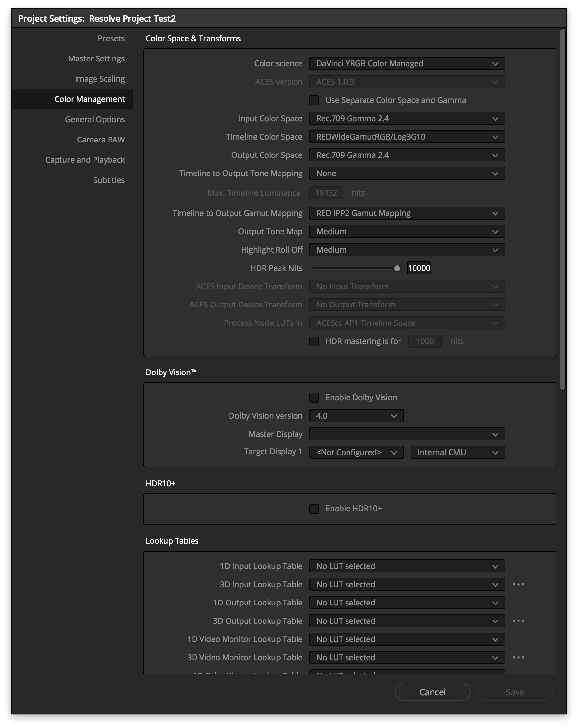Open Input Color Space dropdown
This screenshot has width=578, height=728.
coord(407,119)
